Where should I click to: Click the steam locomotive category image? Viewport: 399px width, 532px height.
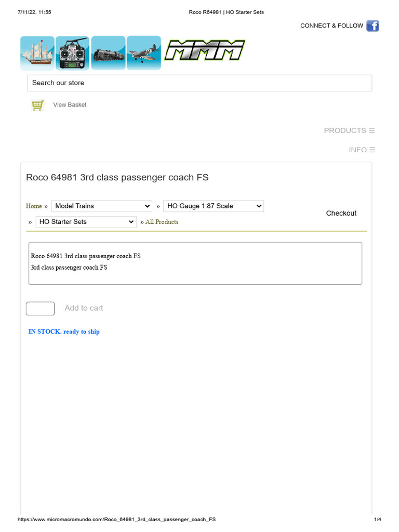(x=108, y=53)
